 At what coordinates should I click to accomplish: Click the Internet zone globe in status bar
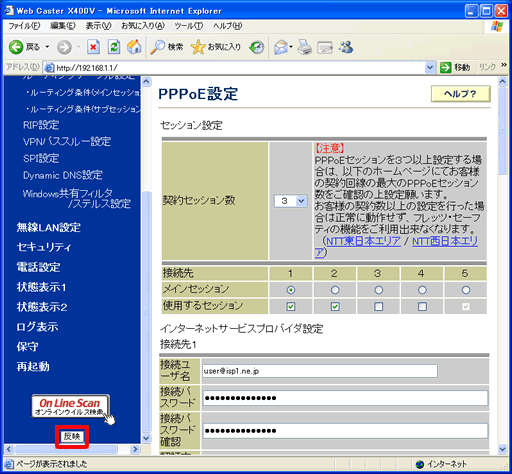tap(420, 464)
